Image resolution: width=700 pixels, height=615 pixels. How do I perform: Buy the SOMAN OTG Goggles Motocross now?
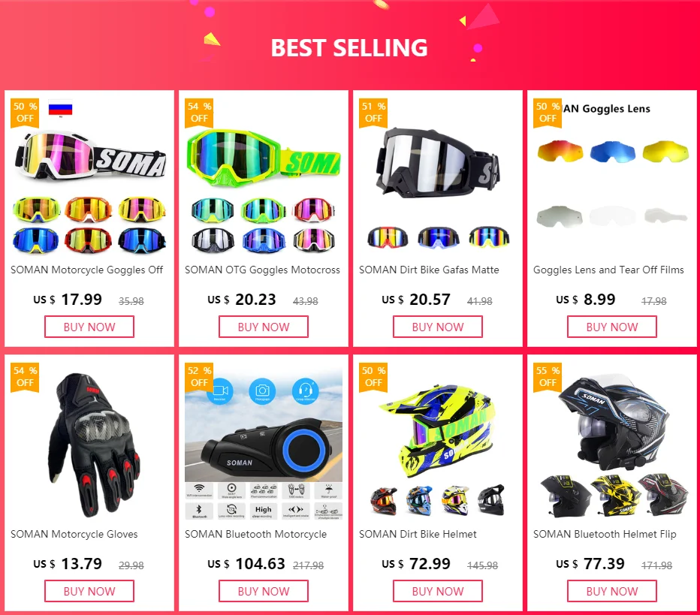coord(264,327)
